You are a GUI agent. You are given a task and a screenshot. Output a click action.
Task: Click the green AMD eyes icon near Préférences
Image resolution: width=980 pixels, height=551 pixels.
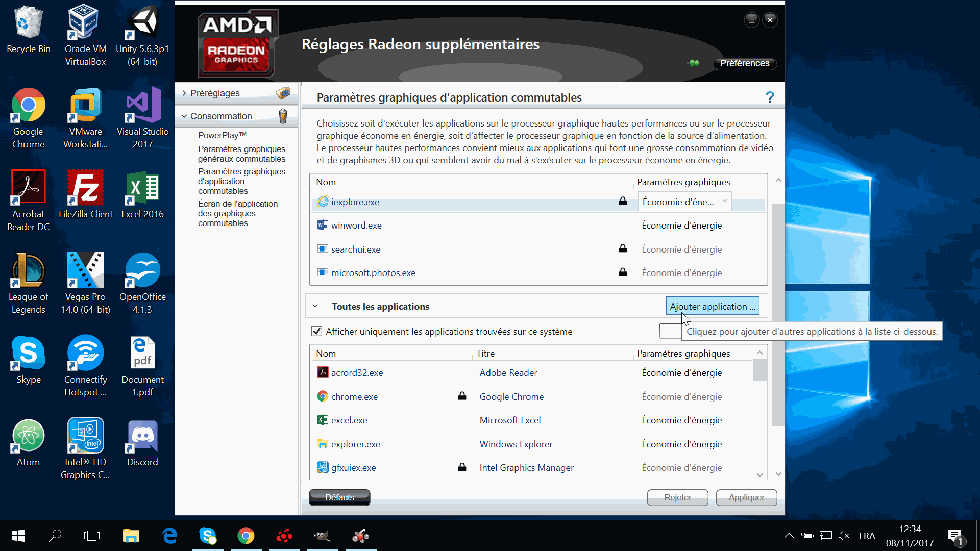pos(693,63)
